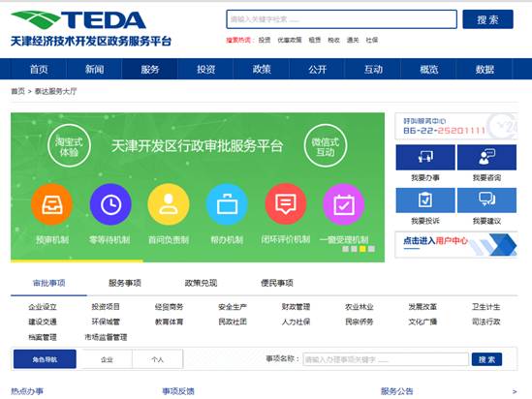532x399 pixels.
Task: Select the 个人 role option
Action: [x=157, y=359]
